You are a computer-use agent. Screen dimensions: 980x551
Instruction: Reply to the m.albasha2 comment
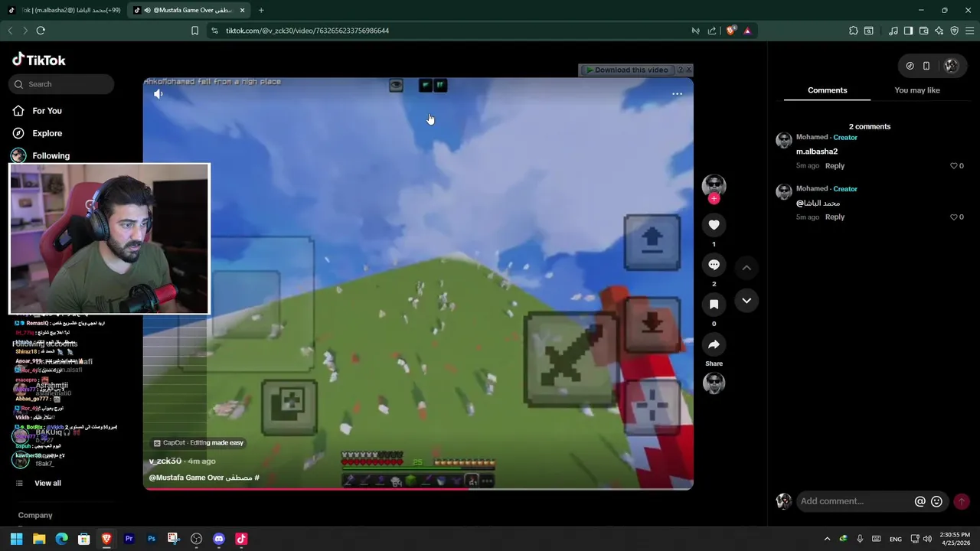point(835,166)
